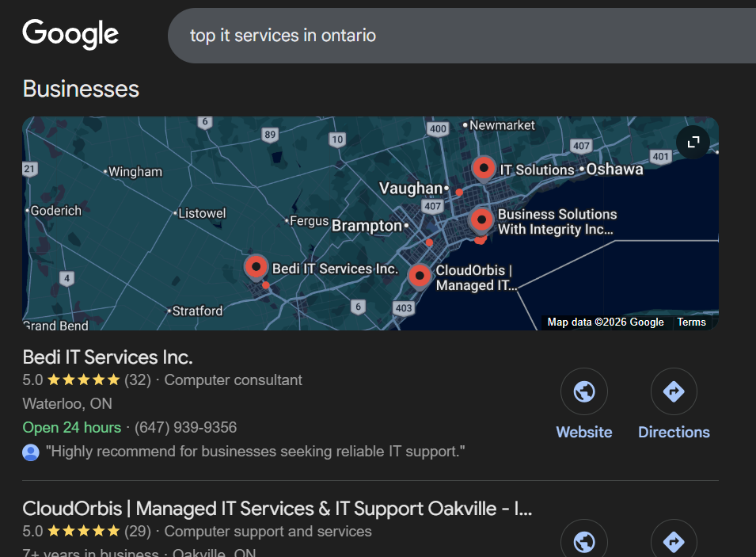This screenshot has width=756, height=557.
Task: Click Business Solutions With Integrity map pin
Action: pos(481,220)
